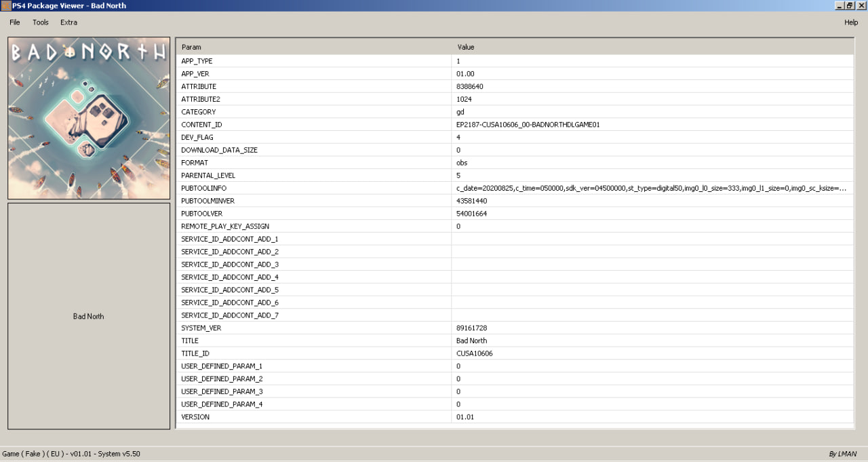Select the CATEGORY value gd
Viewport: 868px width, 462px height.
pyautogui.click(x=460, y=112)
